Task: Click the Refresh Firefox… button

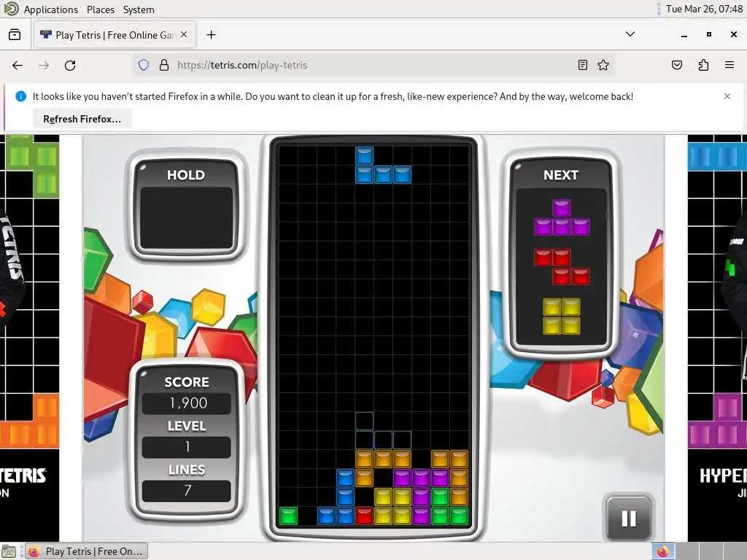Action: (x=82, y=119)
